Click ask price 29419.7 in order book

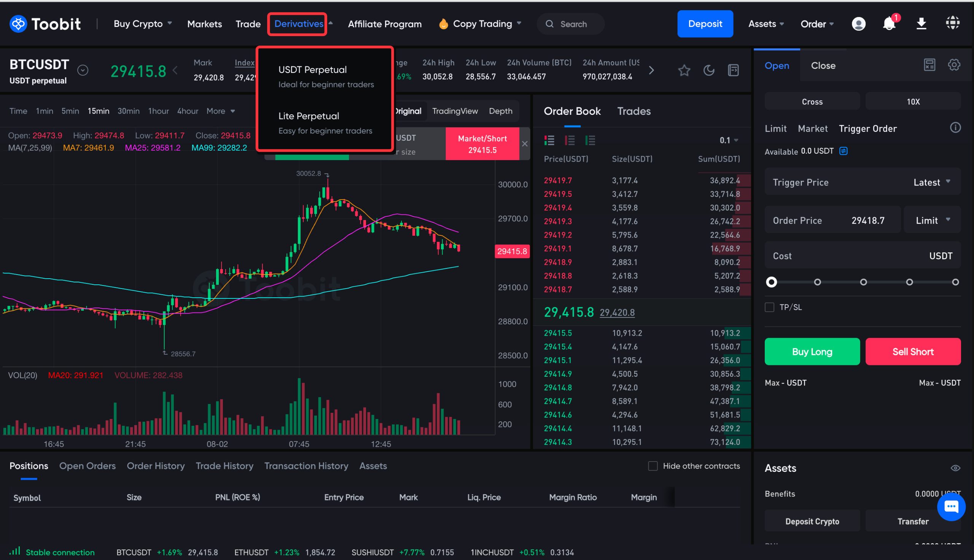coord(558,180)
